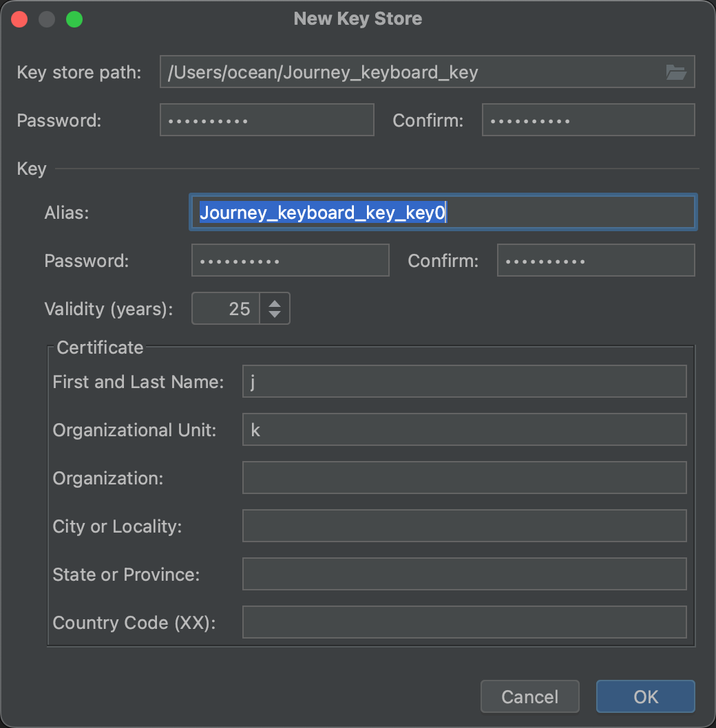
Task: Click the OK button
Action: (645, 696)
